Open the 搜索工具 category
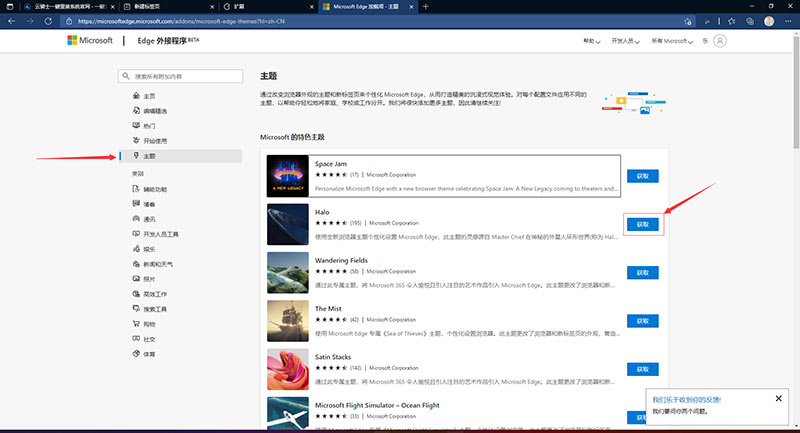This screenshot has width=800, height=433. click(149, 309)
